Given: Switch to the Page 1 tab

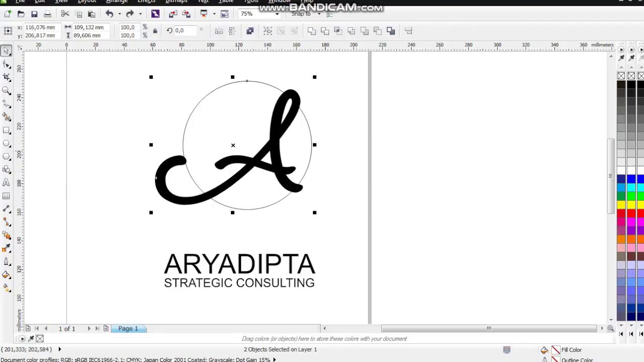Looking at the screenshot, I should 128,328.
